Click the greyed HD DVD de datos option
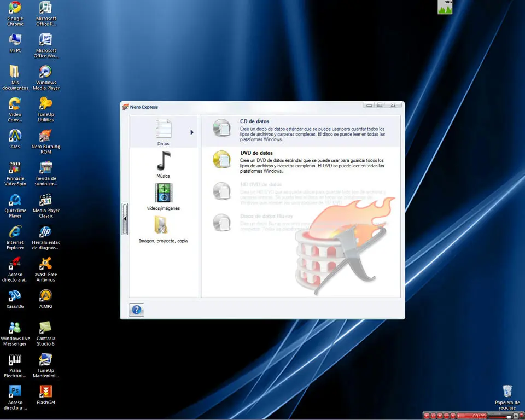This screenshot has height=420, width=525. (x=301, y=194)
